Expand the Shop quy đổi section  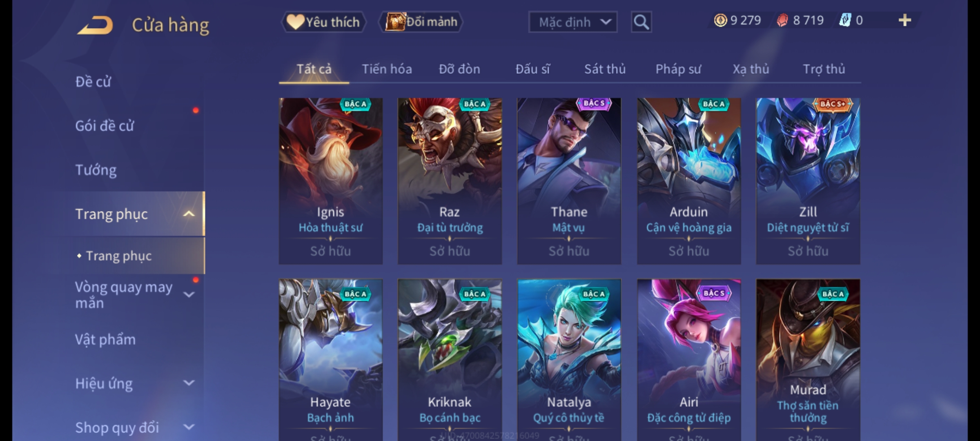click(x=189, y=427)
